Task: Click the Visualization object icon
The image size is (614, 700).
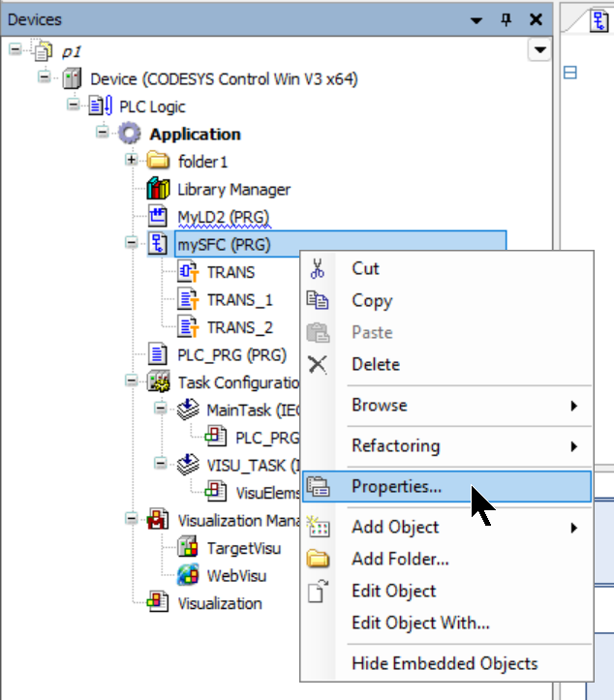Action: [x=158, y=602]
